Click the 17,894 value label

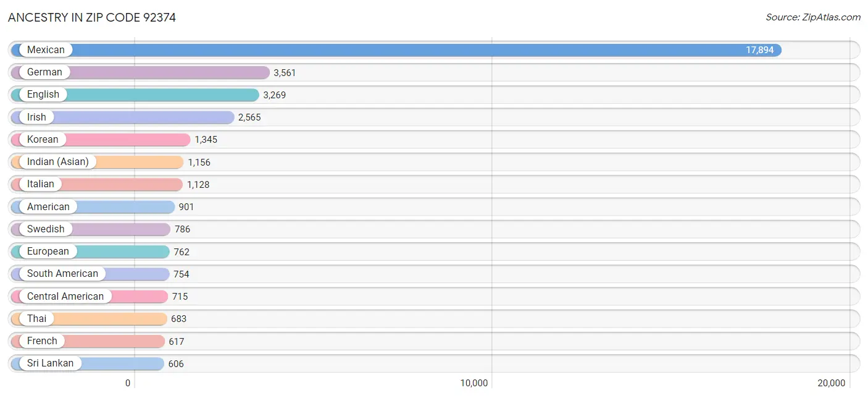(759, 50)
